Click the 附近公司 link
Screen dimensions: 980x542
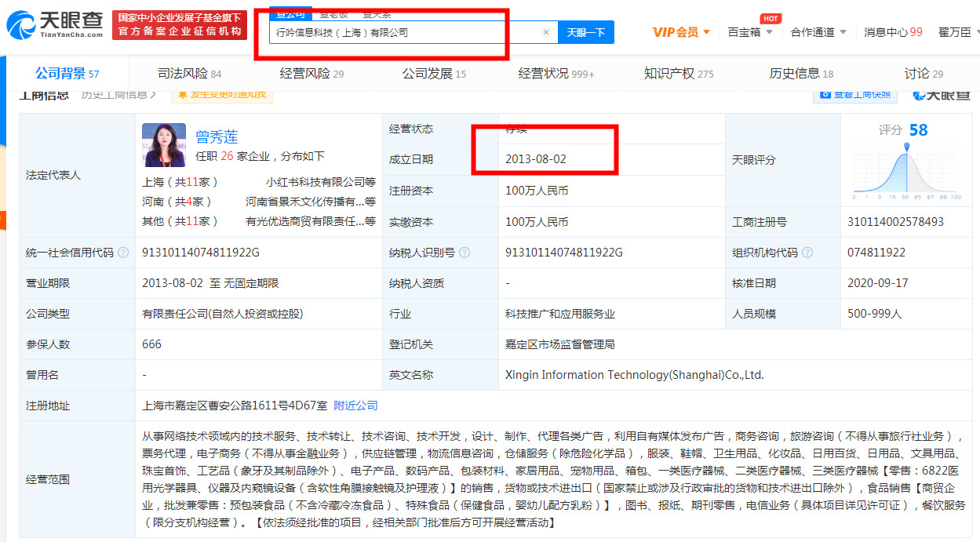355,406
